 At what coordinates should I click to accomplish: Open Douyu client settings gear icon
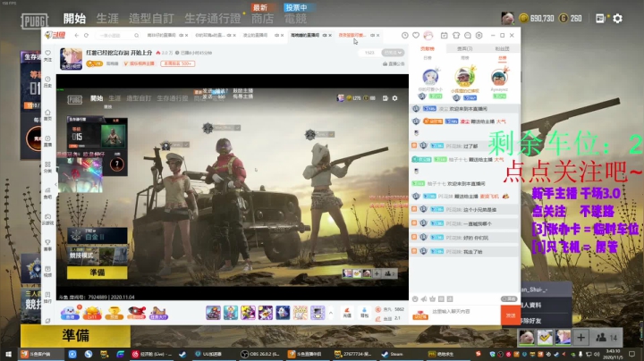click(x=479, y=36)
